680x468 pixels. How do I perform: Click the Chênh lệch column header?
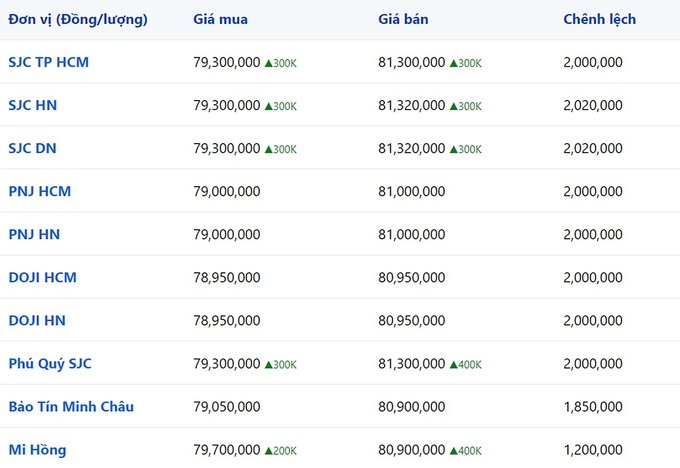pyautogui.click(x=599, y=20)
